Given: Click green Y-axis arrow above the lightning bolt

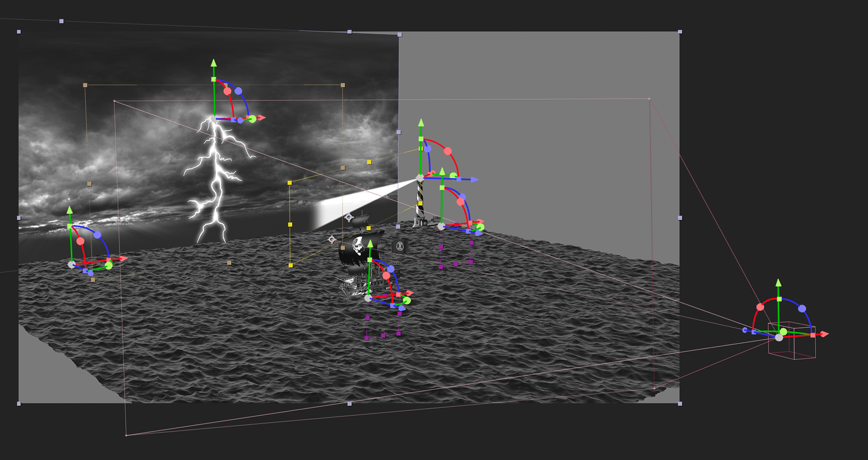Looking at the screenshot, I should (214, 63).
